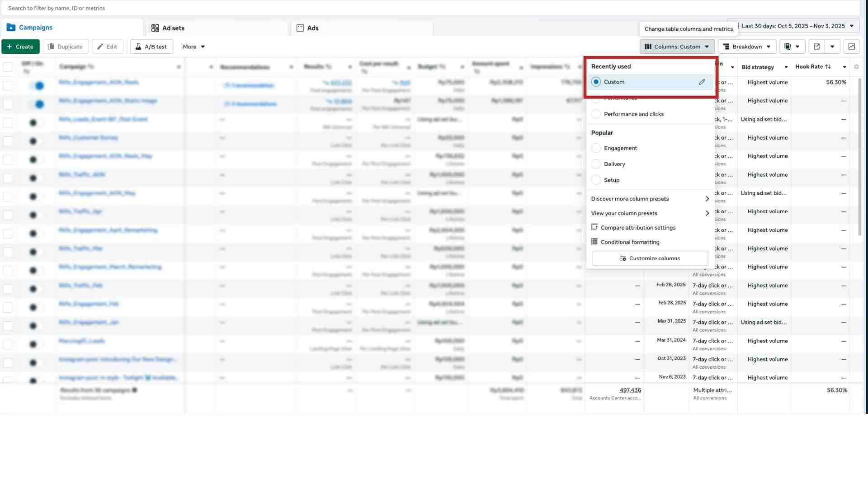Open the charts view icon button
The width and height of the screenshot is (868, 488).
point(852,47)
